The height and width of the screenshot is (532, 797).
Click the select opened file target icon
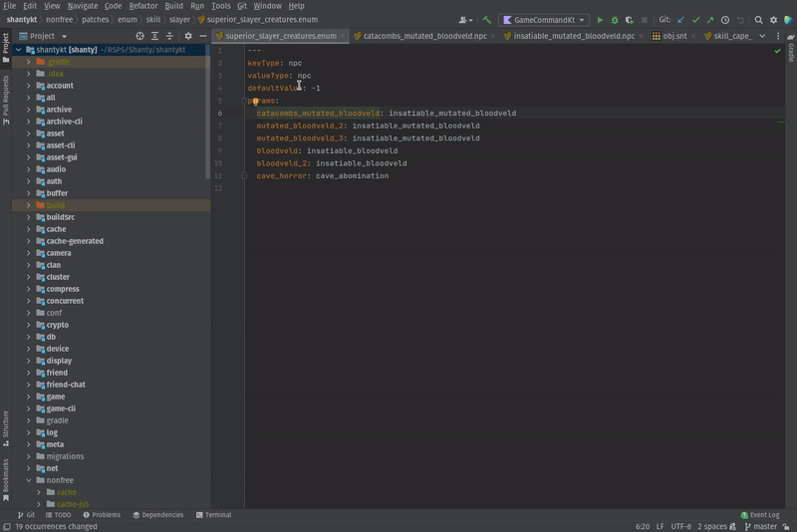[x=138, y=36]
